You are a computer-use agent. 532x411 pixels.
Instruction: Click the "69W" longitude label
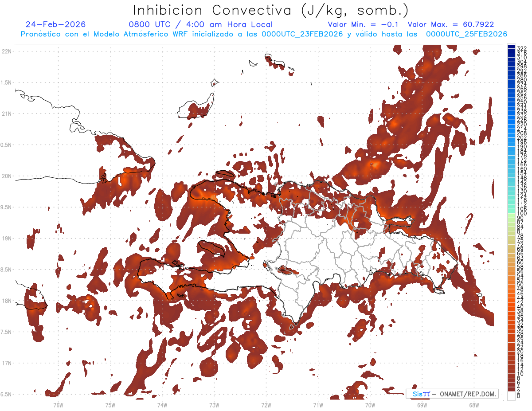[422, 405]
